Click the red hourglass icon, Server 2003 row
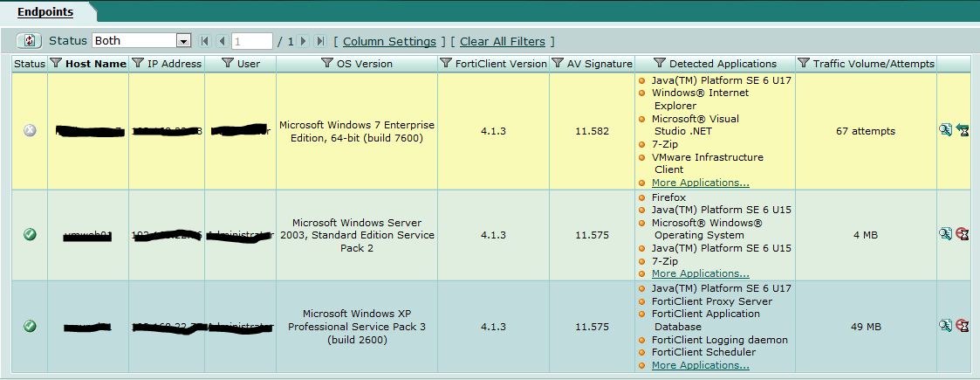 (x=963, y=233)
